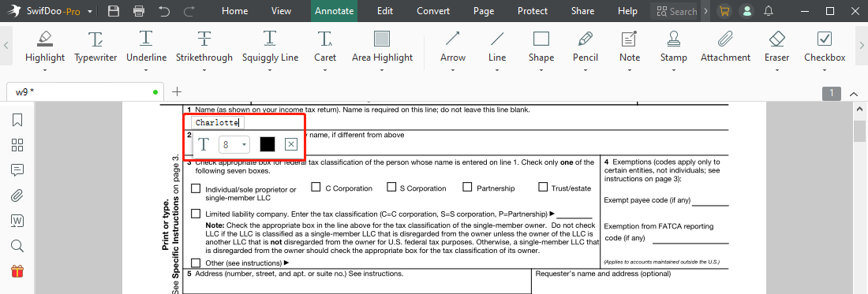868x294 pixels.
Task: Select the Pencil tool
Action: tap(586, 47)
